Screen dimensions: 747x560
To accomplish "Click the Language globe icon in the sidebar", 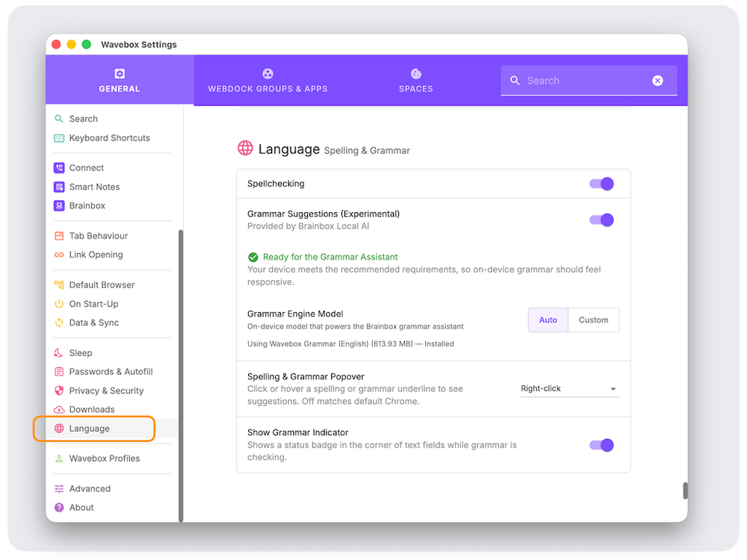I will click(59, 429).
